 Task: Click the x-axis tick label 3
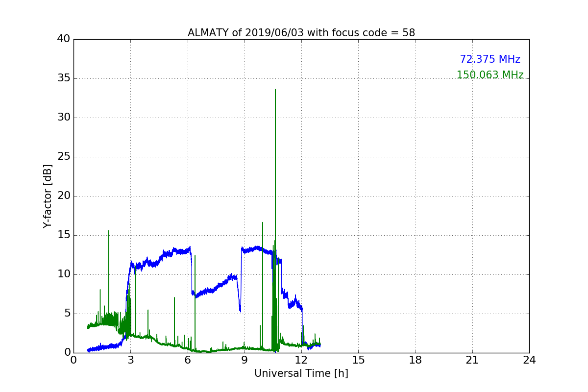pyautogui.click(x=130, y=360)
